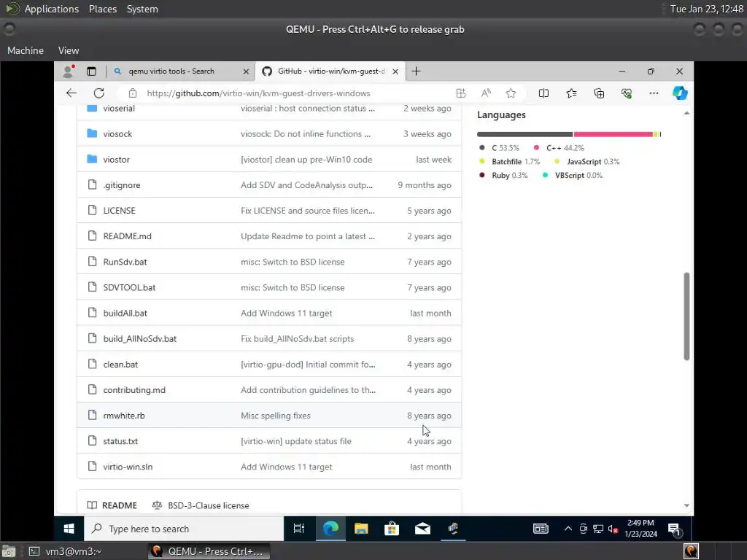The height and width of the screenshot is (560, 747).
Task: Open contributing.md file
Action: [x=134, y=390]
